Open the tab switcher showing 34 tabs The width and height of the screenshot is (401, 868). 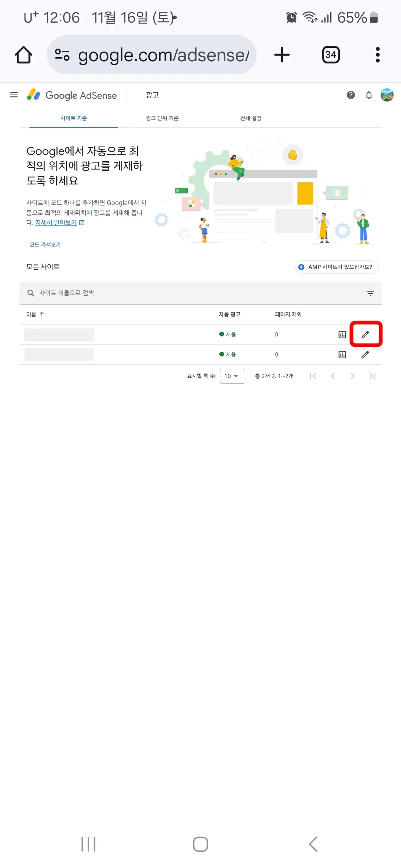[x=331, y=55]
